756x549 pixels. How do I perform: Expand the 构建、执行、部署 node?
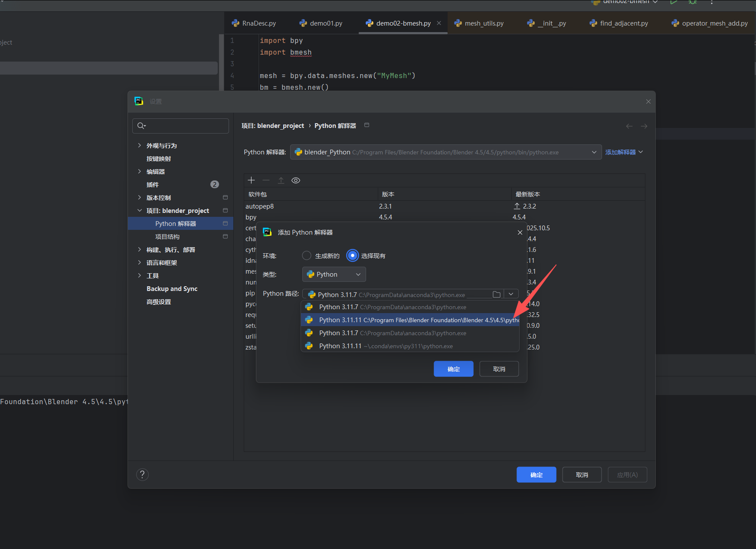coord(139,249)
